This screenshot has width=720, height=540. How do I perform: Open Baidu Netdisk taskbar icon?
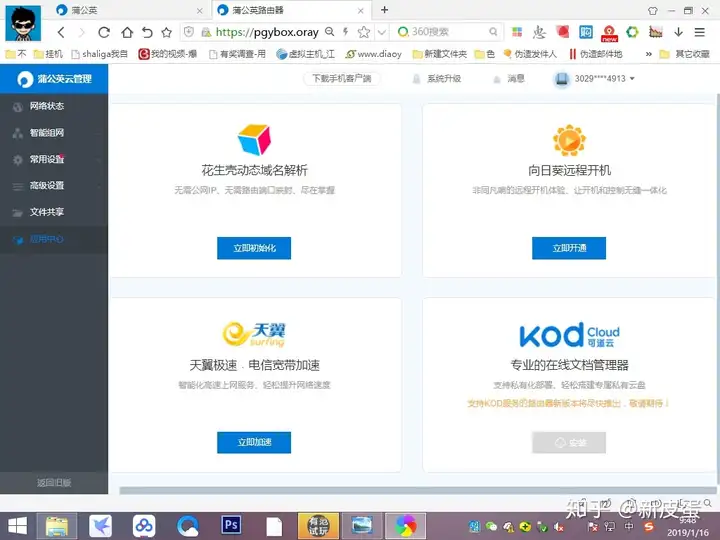(144, 526)
